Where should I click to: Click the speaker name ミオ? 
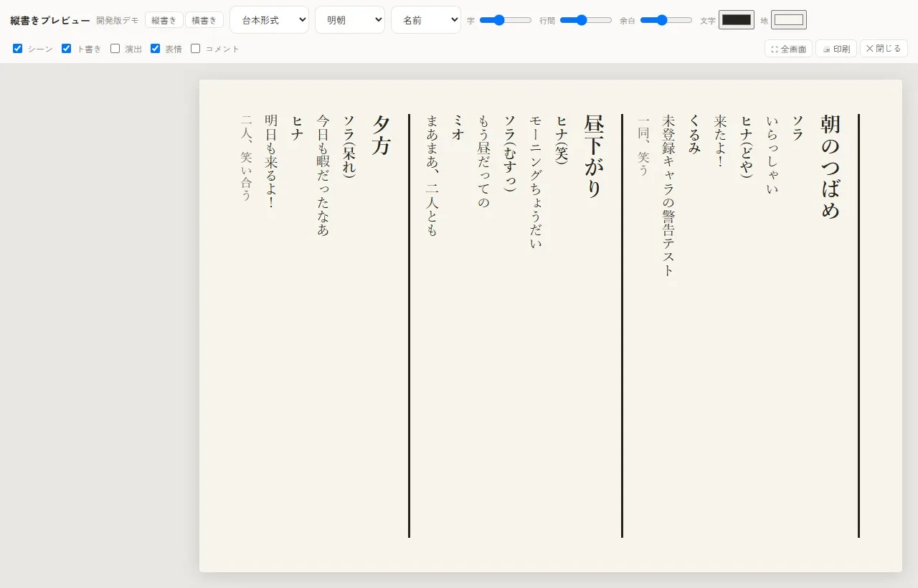458,127
